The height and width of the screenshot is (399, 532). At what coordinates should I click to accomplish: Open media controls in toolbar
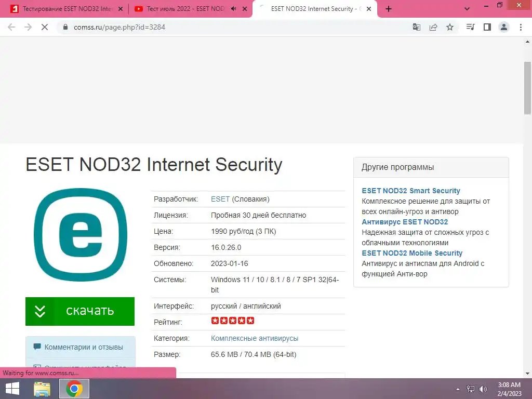471,27
